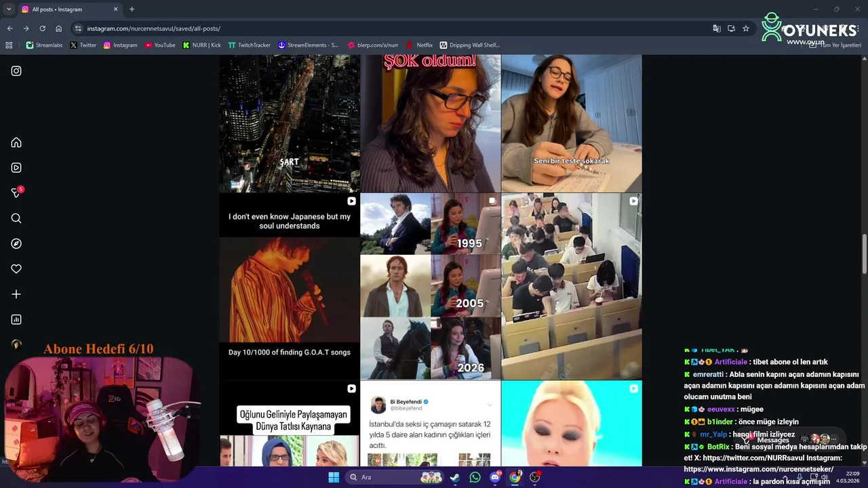
Task: Reload the Instagram page
Action: click(42, 28)
